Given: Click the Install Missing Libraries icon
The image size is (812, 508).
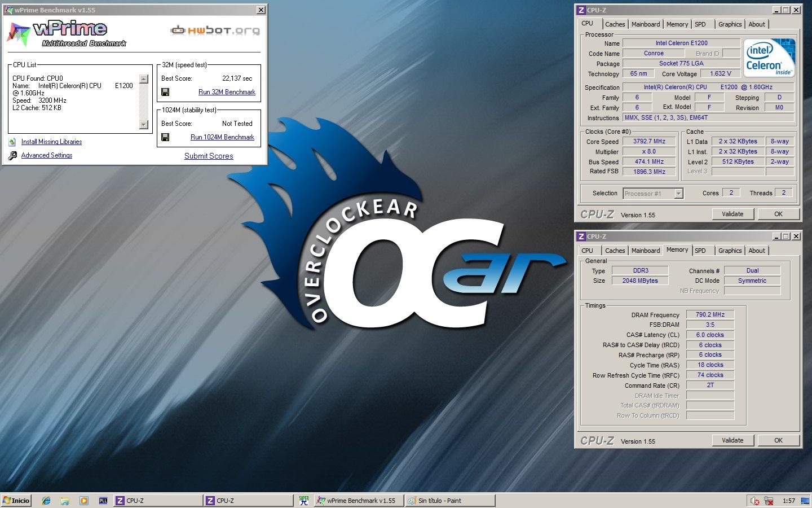Looking at the screenshot, I should tap(12, 142).
